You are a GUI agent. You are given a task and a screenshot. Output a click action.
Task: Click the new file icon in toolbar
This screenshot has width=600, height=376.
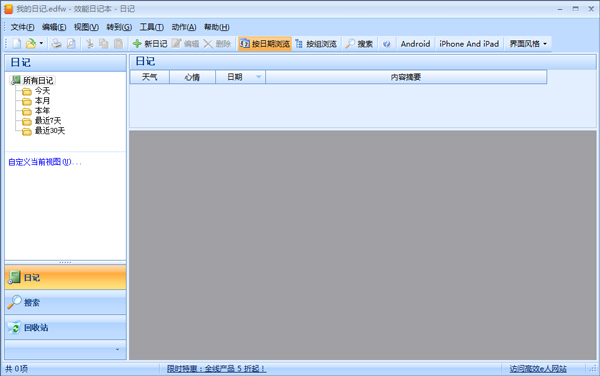pyautogui.click(x=16, y=44)
